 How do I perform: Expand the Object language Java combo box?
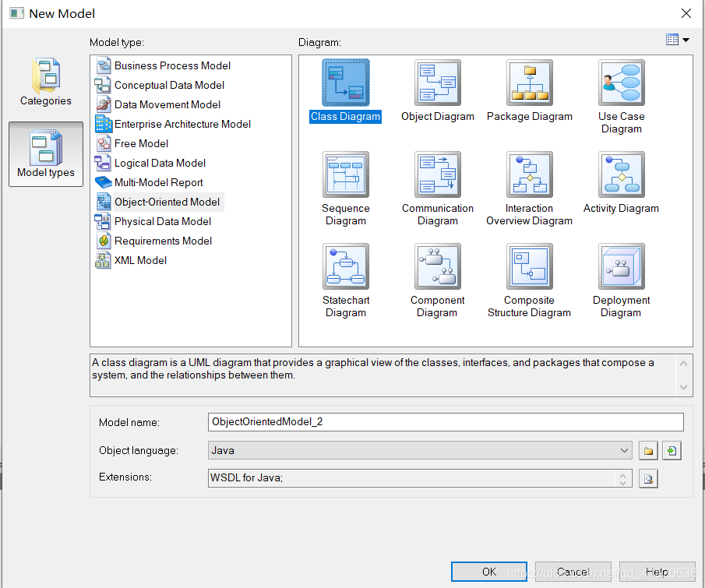(x=624, y=450)
